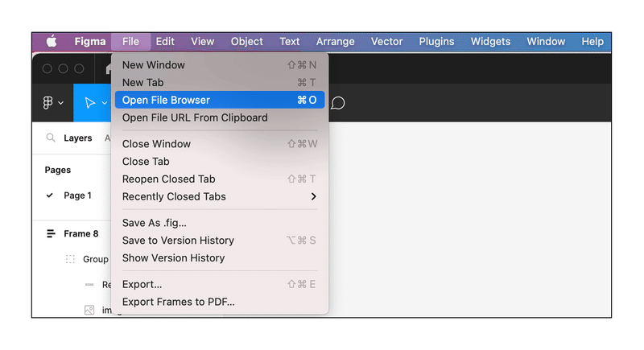Viewport: 644px width, 350px height.
Task: Click the checkmark beside Page 1
Action: tap(50, 196)
